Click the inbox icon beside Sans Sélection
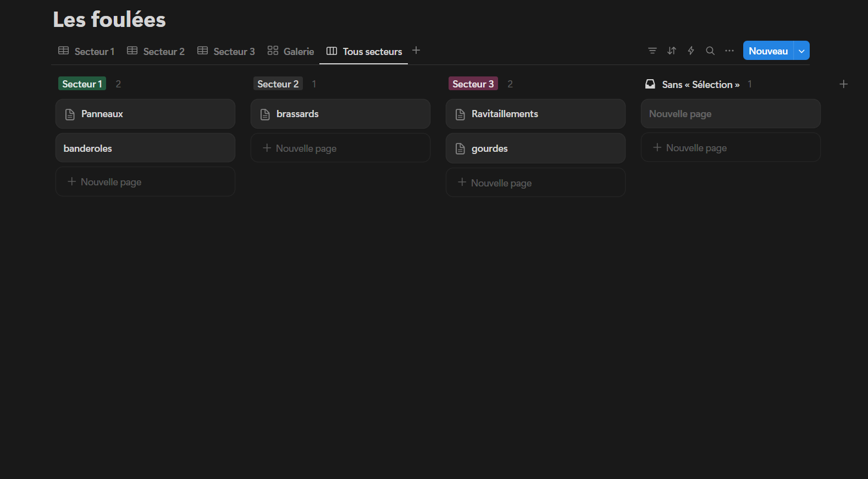This screenshot has width=868, height=479. 650,84
